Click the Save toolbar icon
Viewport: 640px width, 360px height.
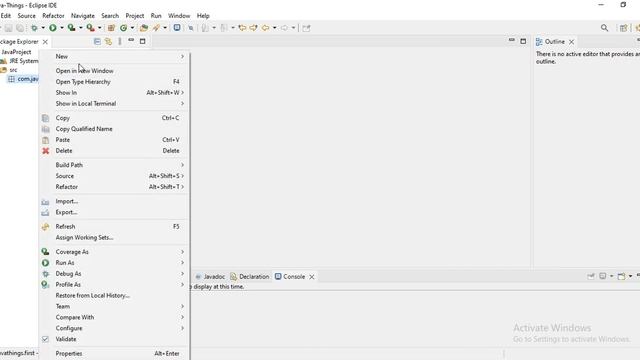(x=9, y=28)
